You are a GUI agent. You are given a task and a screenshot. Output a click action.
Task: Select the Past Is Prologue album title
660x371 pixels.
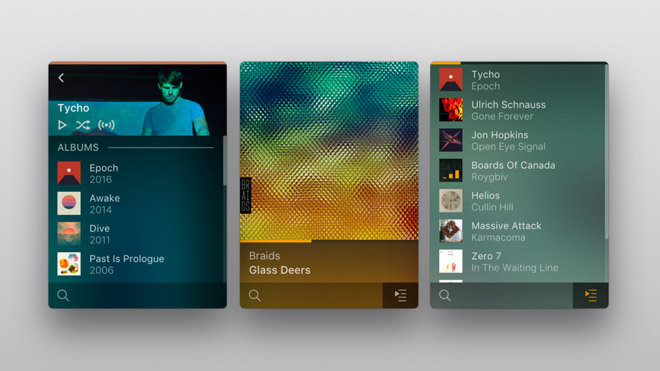(127, 259)
